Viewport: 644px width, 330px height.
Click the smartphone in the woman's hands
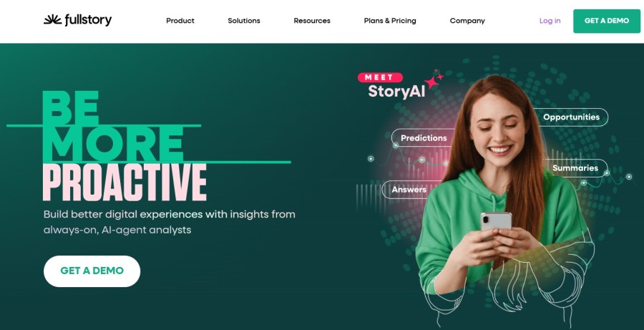(496, 224)
